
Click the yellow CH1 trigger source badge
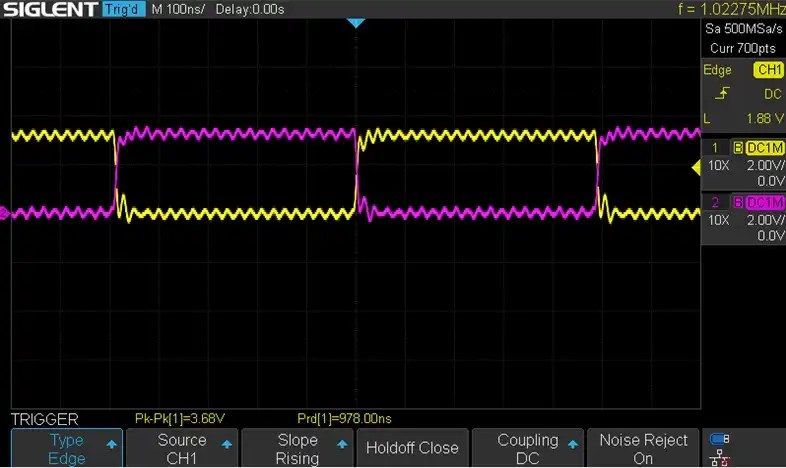point(769,70)
